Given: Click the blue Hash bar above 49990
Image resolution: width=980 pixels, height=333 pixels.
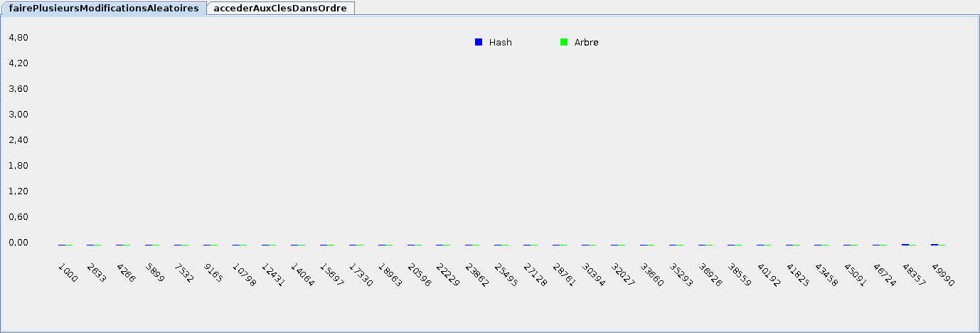Looking at the screenshot, I should tap(934, 245).
